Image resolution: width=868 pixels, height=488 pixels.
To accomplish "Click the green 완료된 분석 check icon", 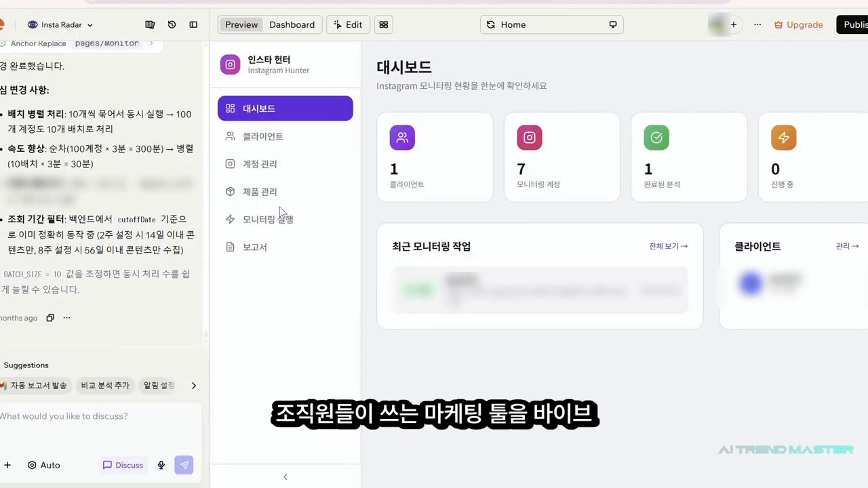I will click(656, 138).
